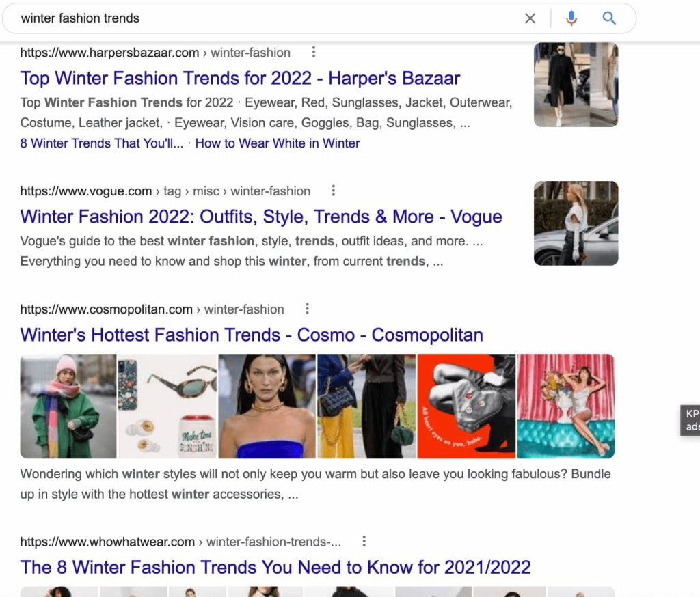Open the Harper's Bazaar result thumbnail image
This screenshot has height=597, width=700.
click(x=576, y=85)
